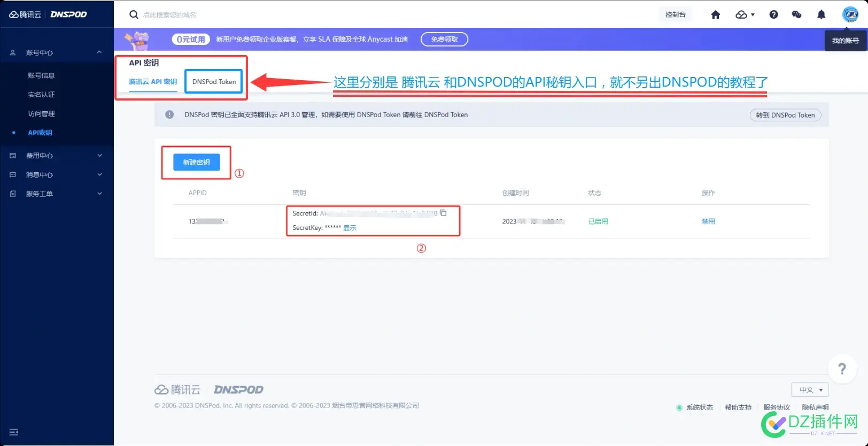Collapse the sidebar with bottom menu icon
This screenshot has height=446, width=868.
14,432
